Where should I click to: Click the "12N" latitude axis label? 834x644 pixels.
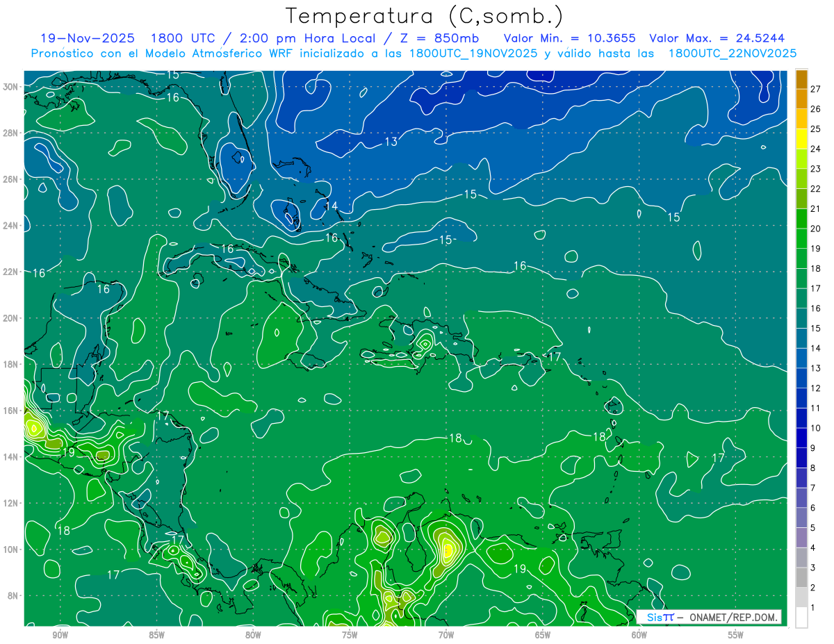(x=10, y=503)
